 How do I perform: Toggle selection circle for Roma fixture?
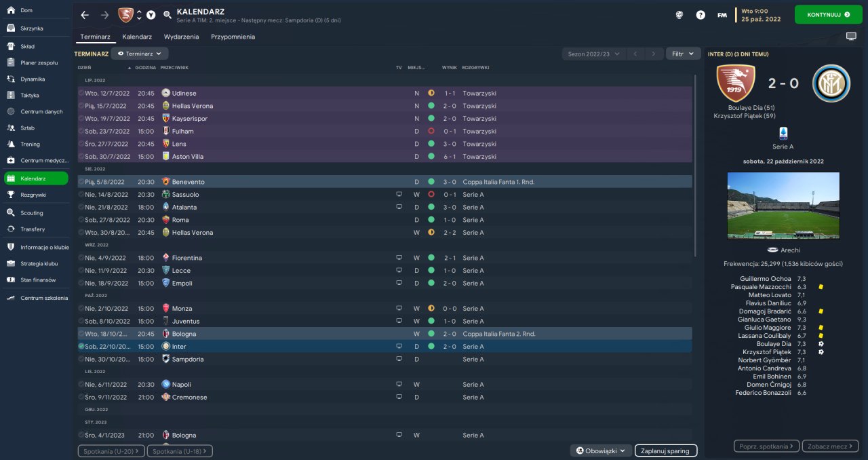coord(81,220)
